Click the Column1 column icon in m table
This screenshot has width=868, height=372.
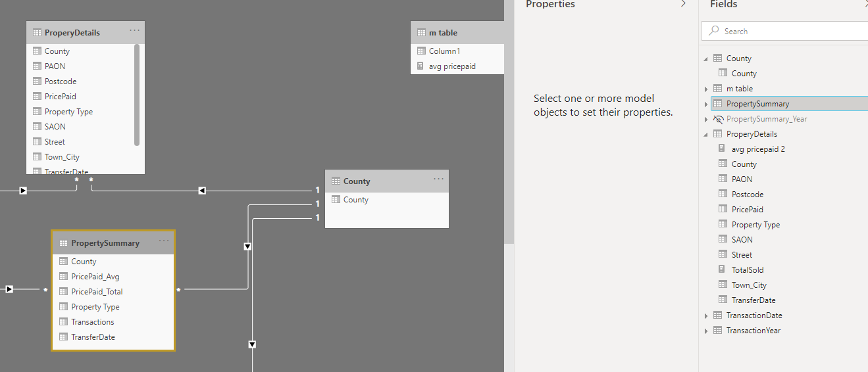(x=421, y=51)
